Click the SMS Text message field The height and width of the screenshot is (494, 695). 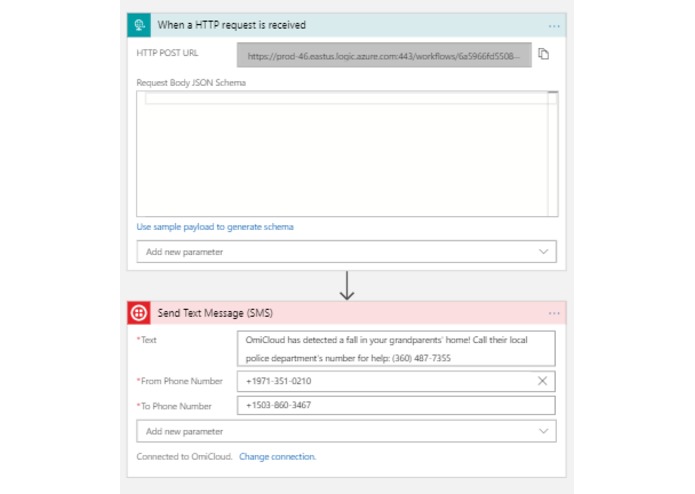[x=396, y=349]
